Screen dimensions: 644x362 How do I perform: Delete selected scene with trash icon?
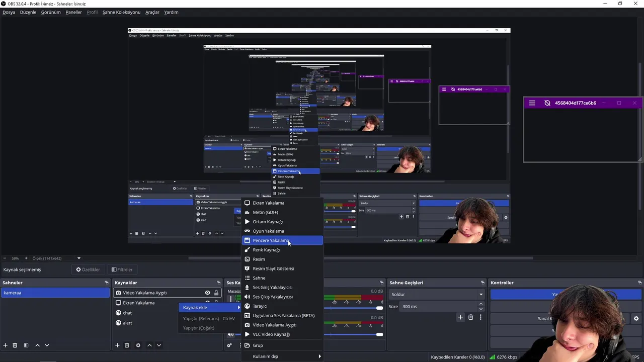(x=15, y=345)
